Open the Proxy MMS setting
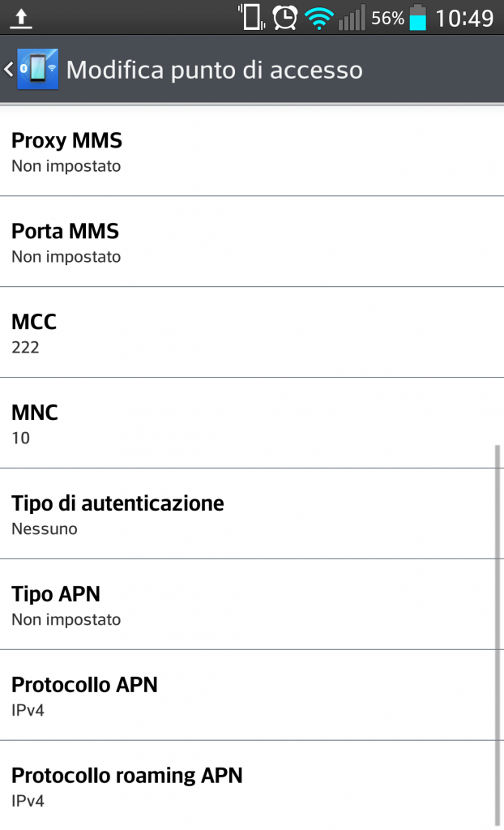504x830 pixels. pyautogui.click(x=251, y=152)
